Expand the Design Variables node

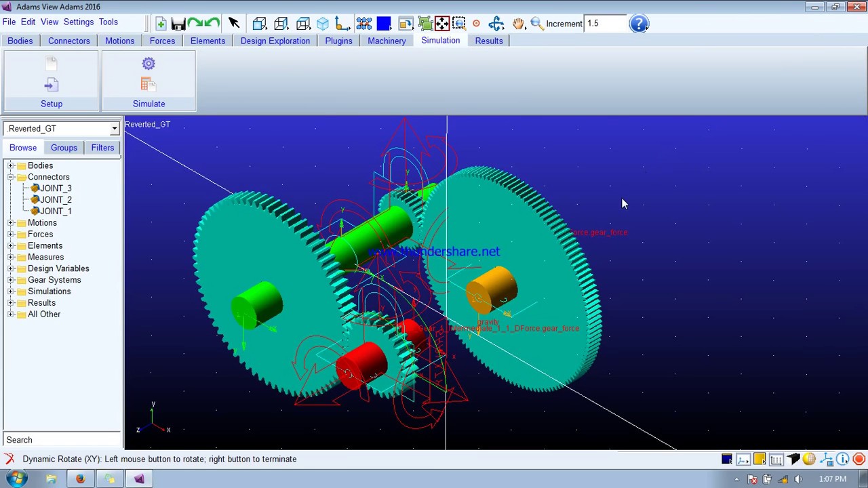pyautogui.click(x=11, y=268)
